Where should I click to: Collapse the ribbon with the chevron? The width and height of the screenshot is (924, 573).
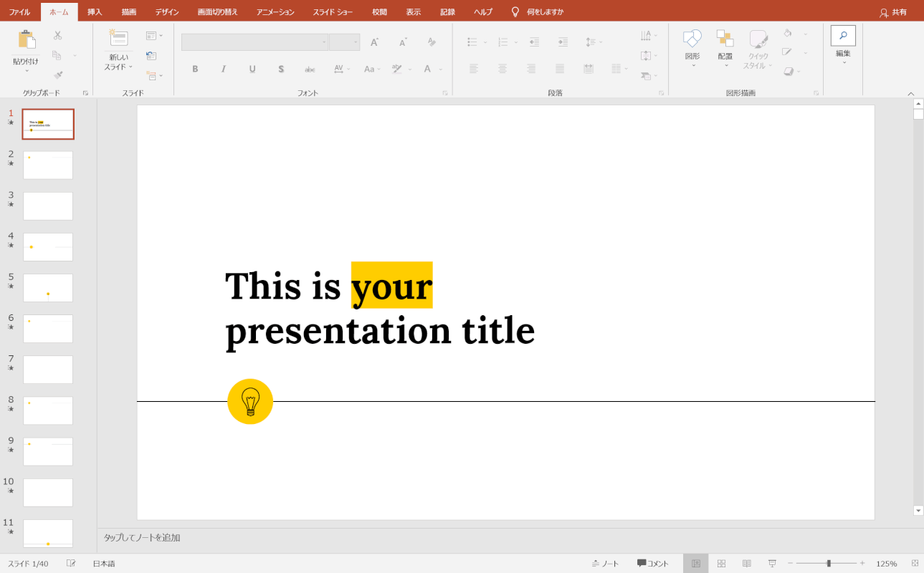pyautogui.click(x=911, y=93)
